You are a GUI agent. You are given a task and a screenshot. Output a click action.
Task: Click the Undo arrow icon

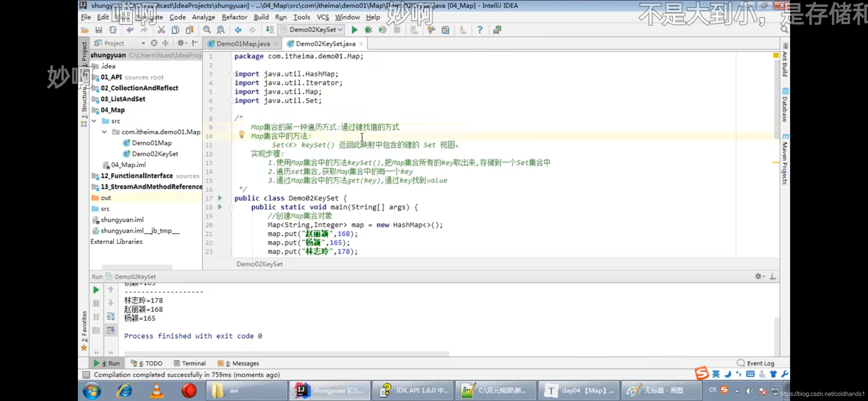130,30
